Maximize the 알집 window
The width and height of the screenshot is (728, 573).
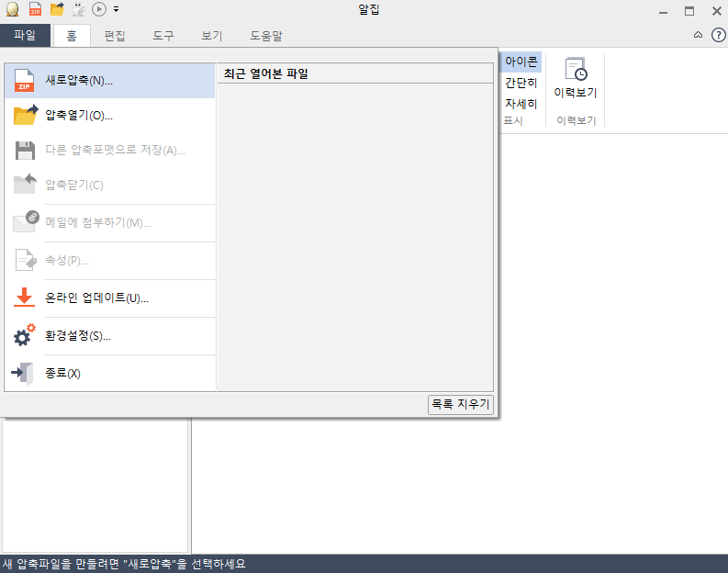point(689,11)
